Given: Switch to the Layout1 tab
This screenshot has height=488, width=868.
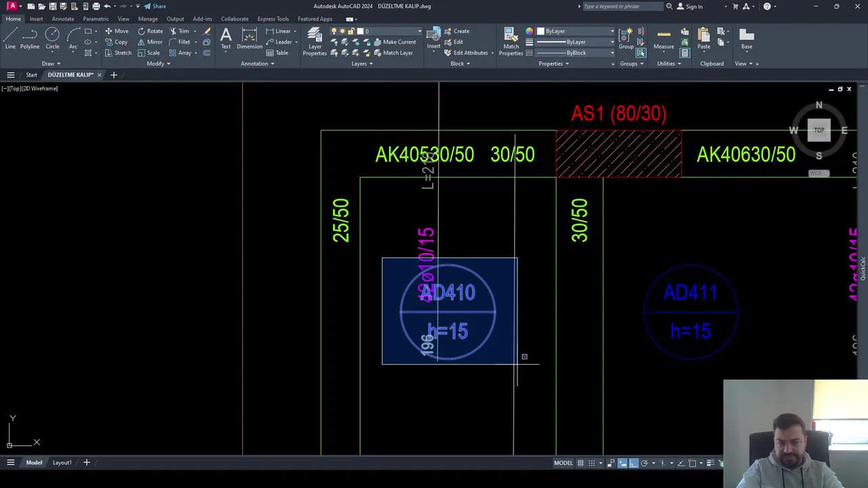Looking at the screenshot, I should (62, 463).
